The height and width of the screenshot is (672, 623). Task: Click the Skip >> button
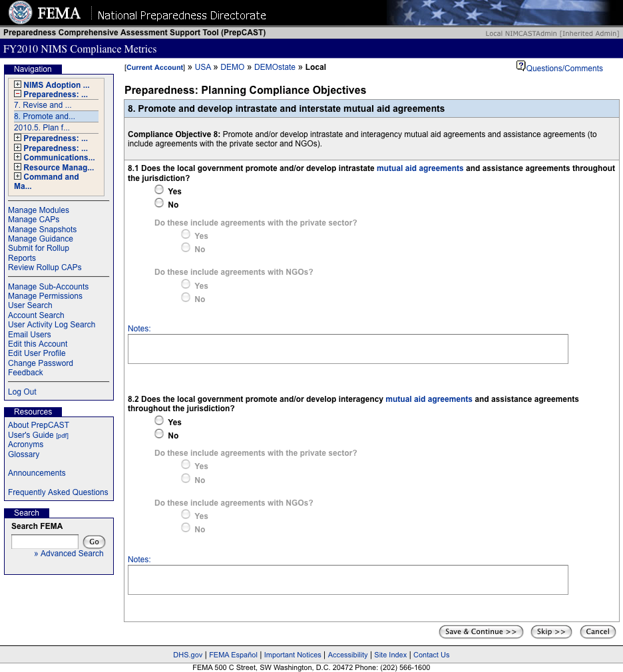pos(551,631)
